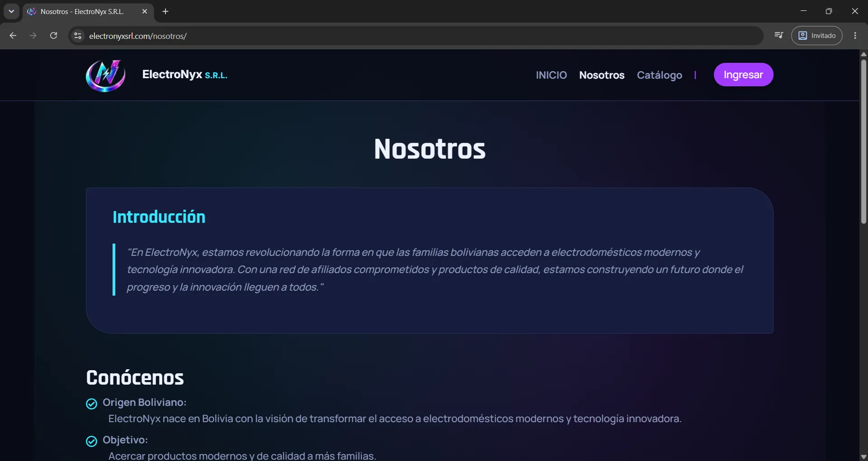Reload the page with the refresh icon
868x461 pixels.
tap(53, 36)
